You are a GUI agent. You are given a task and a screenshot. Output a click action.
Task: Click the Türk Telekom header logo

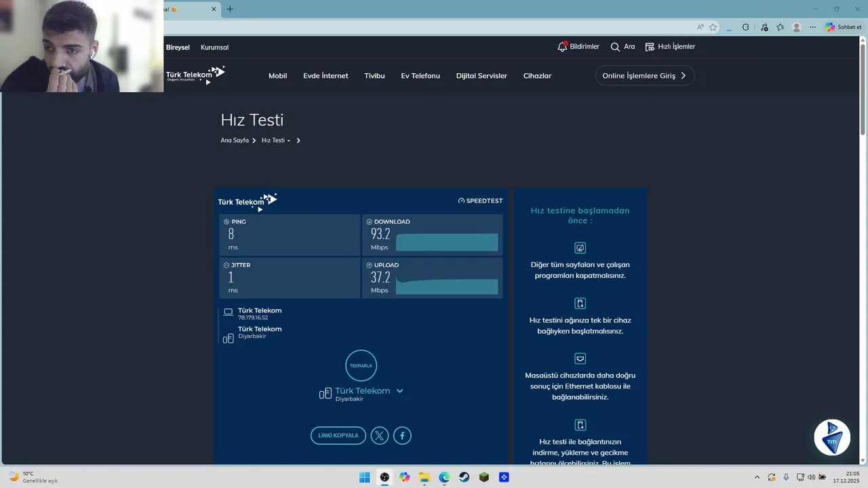coord(195,75)
